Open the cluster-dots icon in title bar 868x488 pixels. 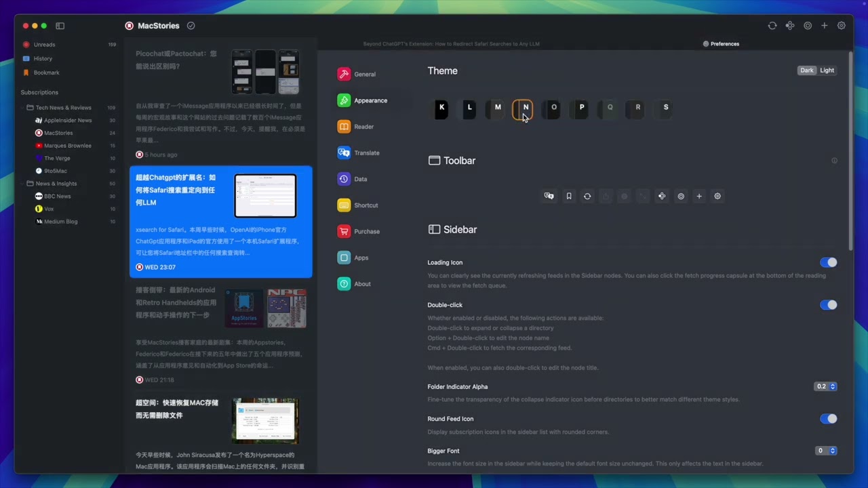click(x=790, y=26)
